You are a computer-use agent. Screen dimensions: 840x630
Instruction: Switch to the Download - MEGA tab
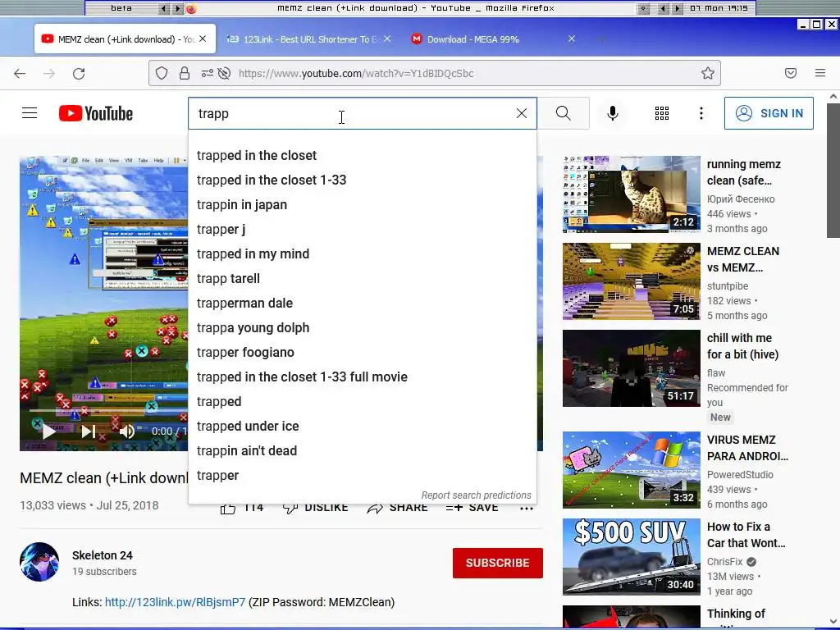493,39
